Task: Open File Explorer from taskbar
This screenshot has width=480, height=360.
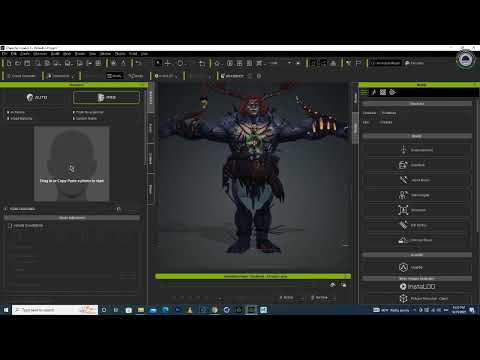Action: coord(141,310)
